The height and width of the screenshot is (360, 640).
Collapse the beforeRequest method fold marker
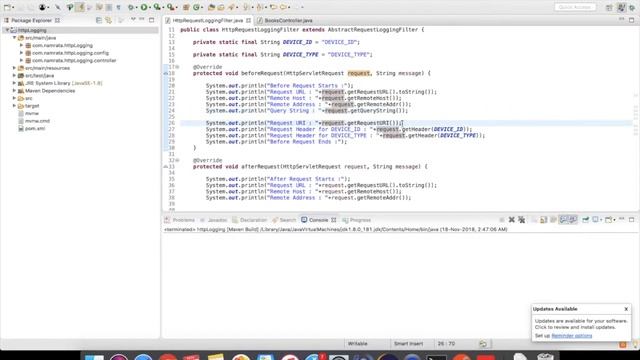point(177,67)
